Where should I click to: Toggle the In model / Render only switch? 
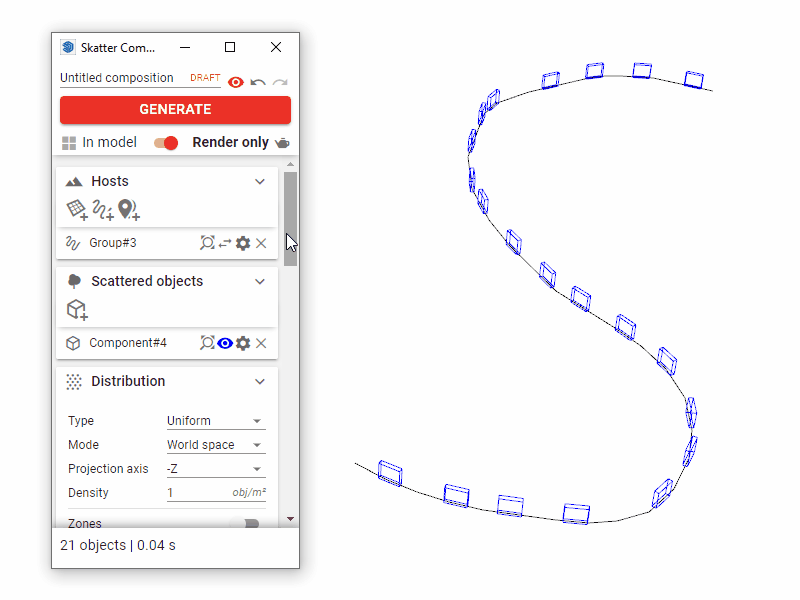point(166,142)
